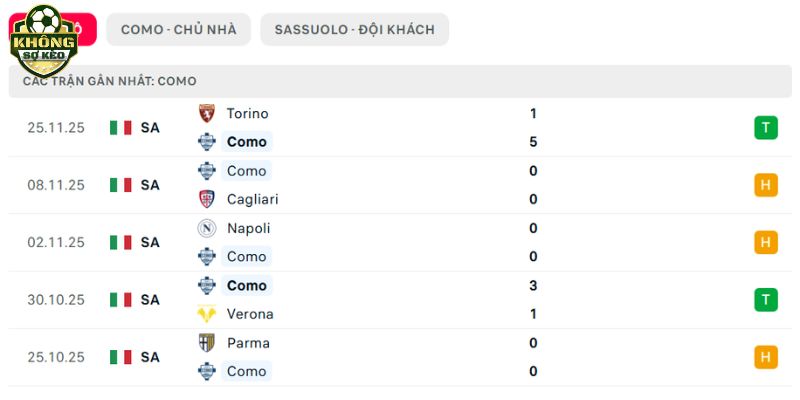Image resolution: width=800 pixels, height=400 pixels.
Task: Open the Torino team link
Action: point(247,114)
